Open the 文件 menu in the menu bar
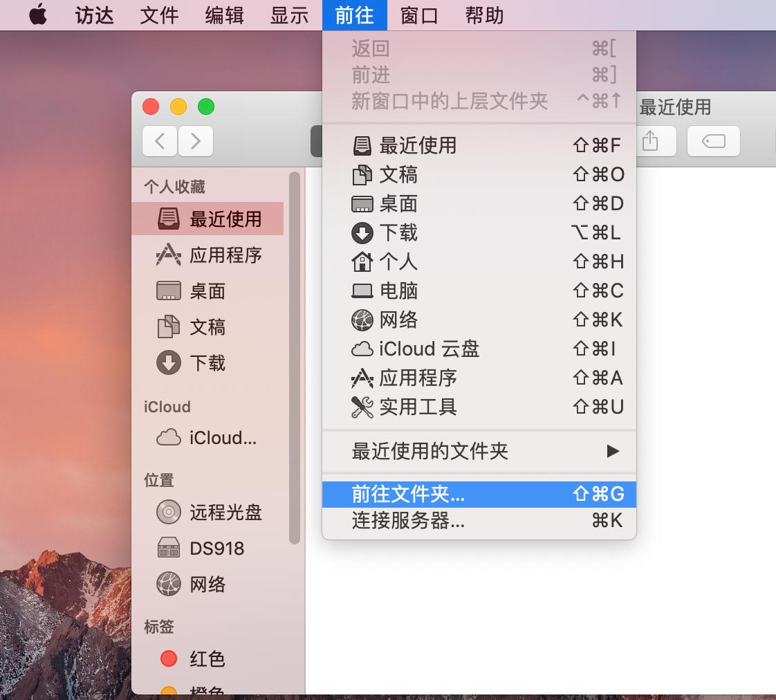This screenshot has width=776, height=700. [159, 15]
